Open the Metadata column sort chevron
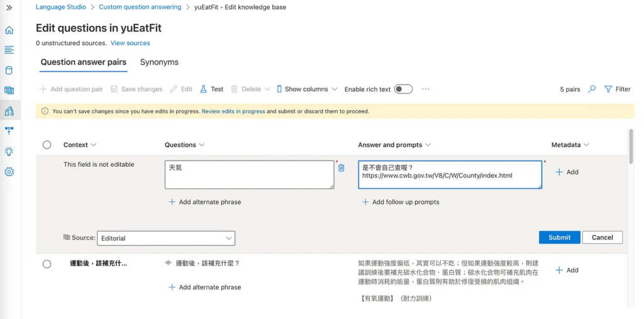Screen dimensions: 644x319 tap(587, 145)
